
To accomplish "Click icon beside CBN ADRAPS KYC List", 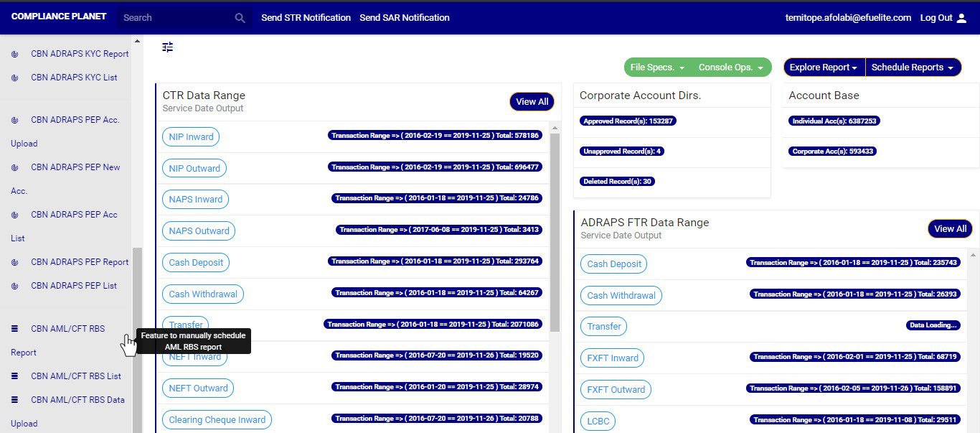I will pos(15,78).
